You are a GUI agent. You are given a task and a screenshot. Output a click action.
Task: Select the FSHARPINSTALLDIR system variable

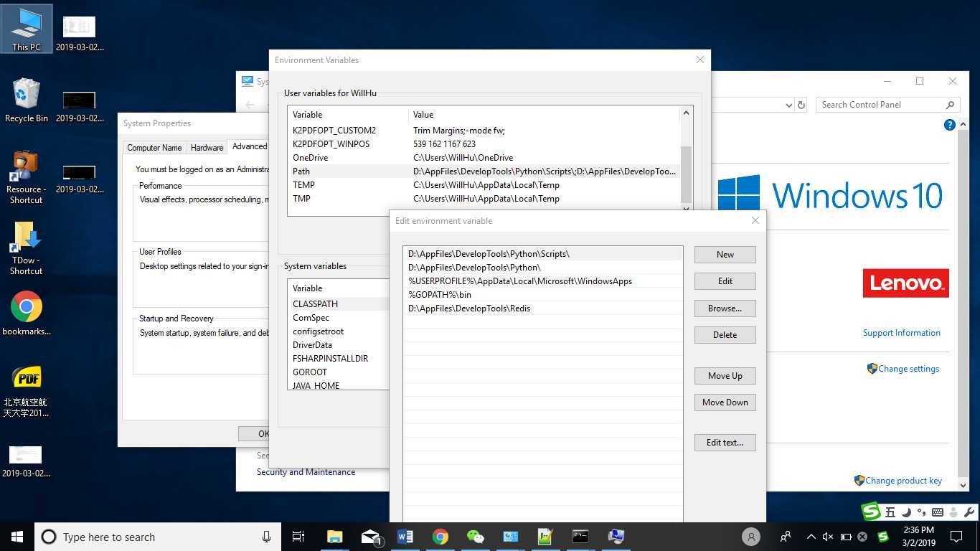pyautogui.click(x=339, y=359)
